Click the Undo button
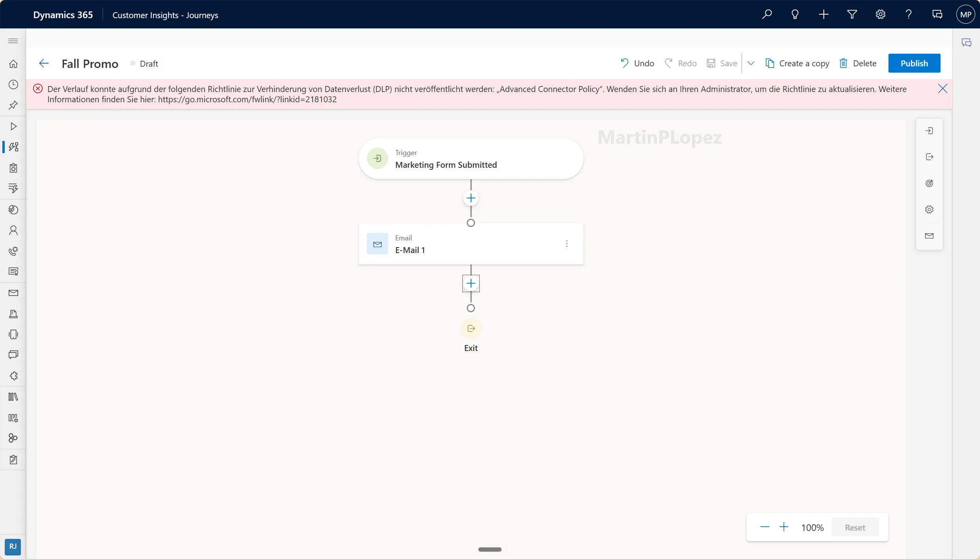 (x=637, y=63)
